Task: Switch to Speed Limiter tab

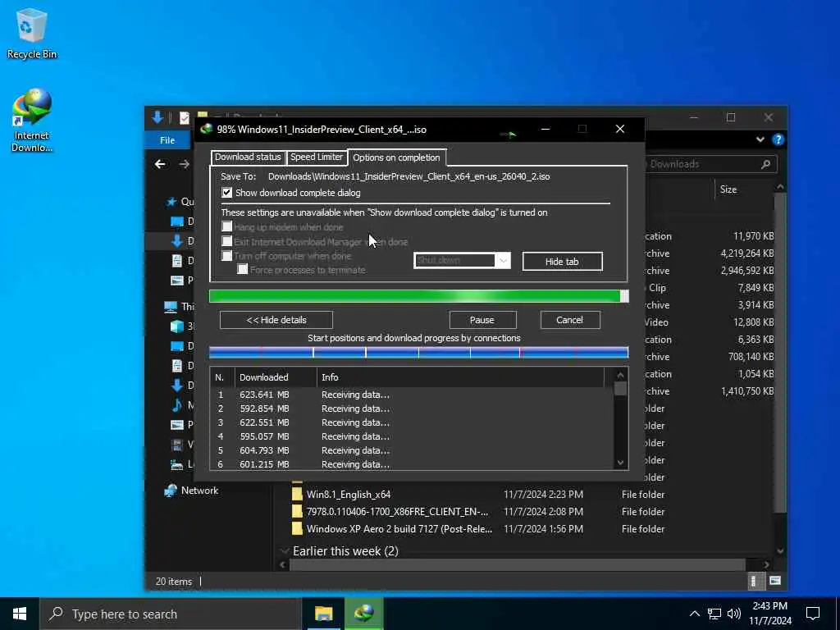Action: click(316, 157)
